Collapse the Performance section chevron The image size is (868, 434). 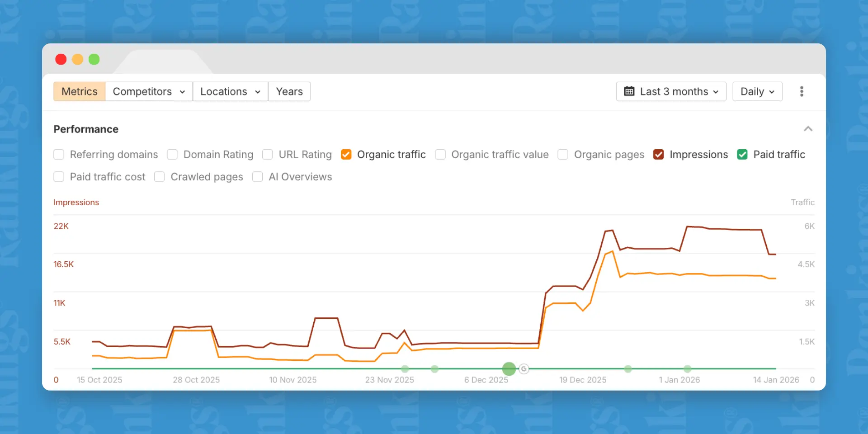pyautogui.click(x=808, y=129)
